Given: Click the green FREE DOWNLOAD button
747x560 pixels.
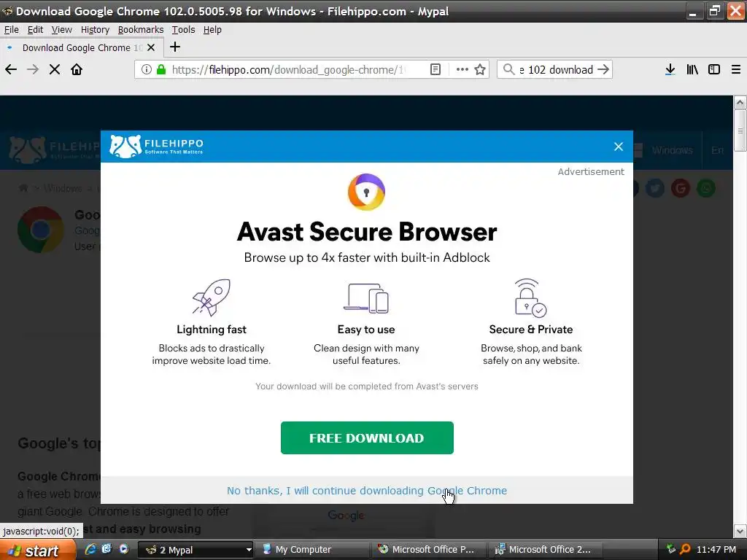Looking at the screenshot, I should pos(367,437).
